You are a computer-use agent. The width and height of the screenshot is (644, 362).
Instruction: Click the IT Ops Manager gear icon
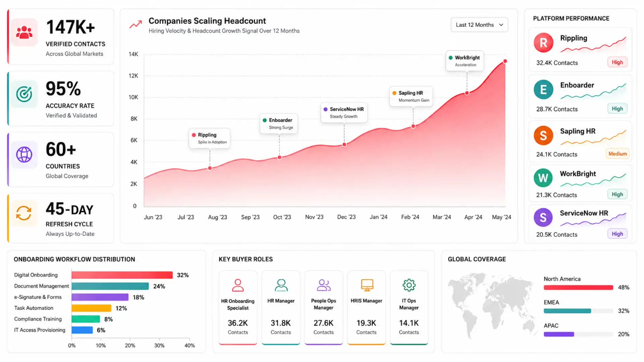tap(409, 285)
